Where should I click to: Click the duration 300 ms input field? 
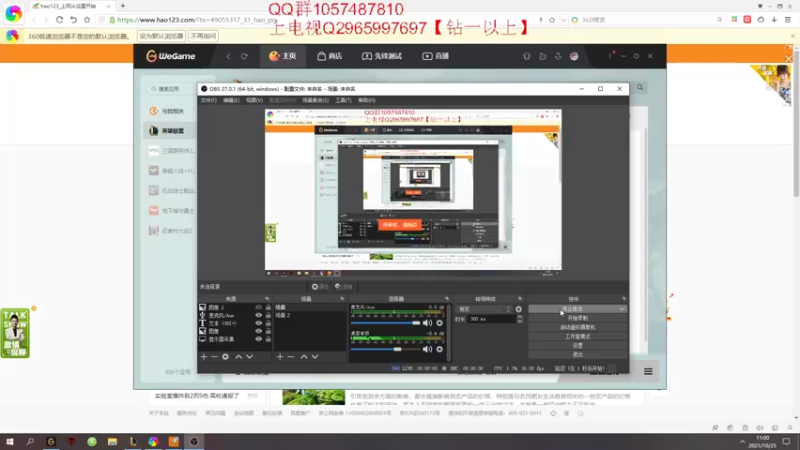coord(492,319)
